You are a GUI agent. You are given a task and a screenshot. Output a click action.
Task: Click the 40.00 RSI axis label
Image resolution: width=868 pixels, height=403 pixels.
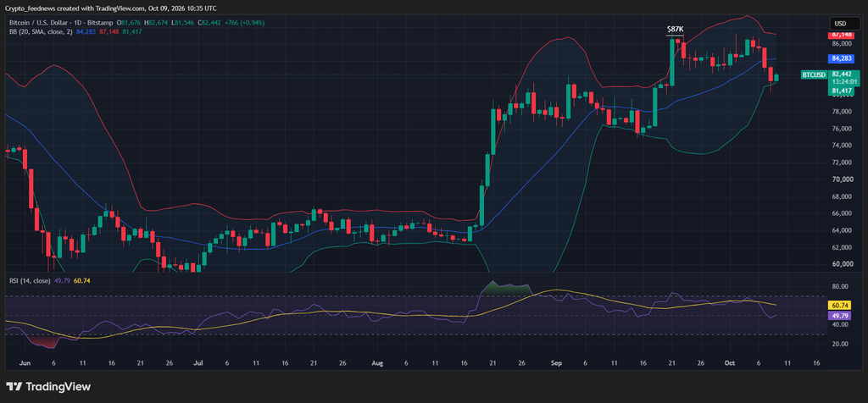tap(840, 325)
